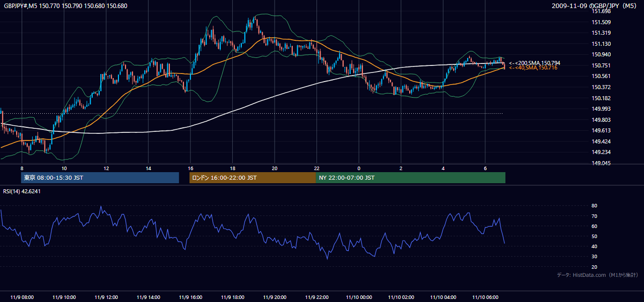Click price axis value 149.424

(601, 141)
